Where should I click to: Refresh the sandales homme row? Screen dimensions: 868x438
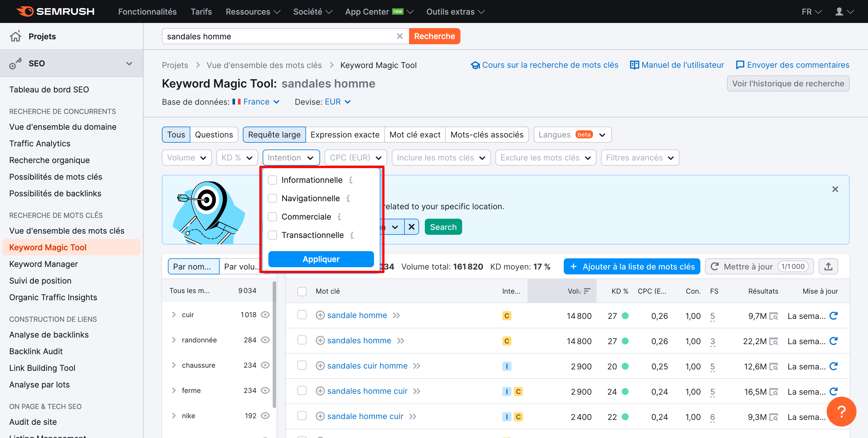pyautogui.click(x=833, y=341)
